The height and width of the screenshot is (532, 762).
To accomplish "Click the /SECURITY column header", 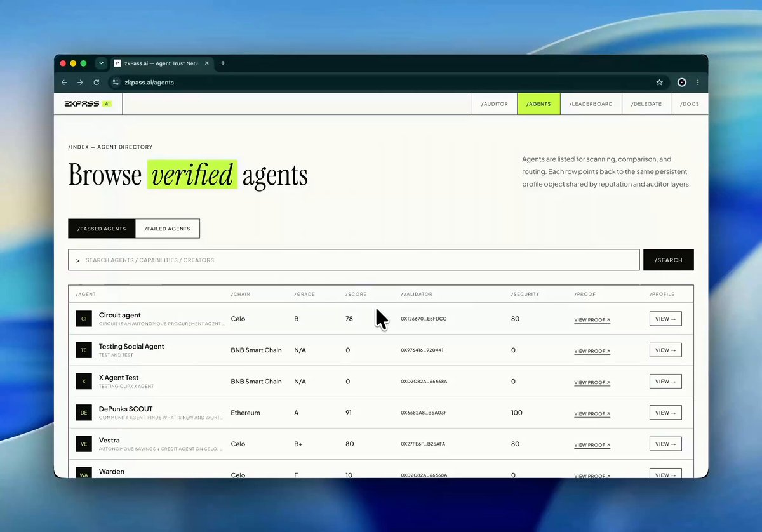I will [x=525, y=295].
